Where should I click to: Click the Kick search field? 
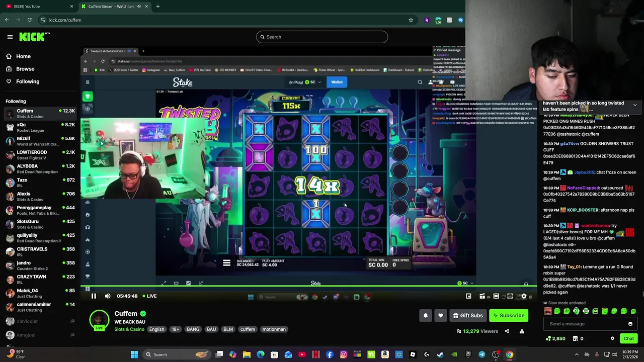pos(322,37)
